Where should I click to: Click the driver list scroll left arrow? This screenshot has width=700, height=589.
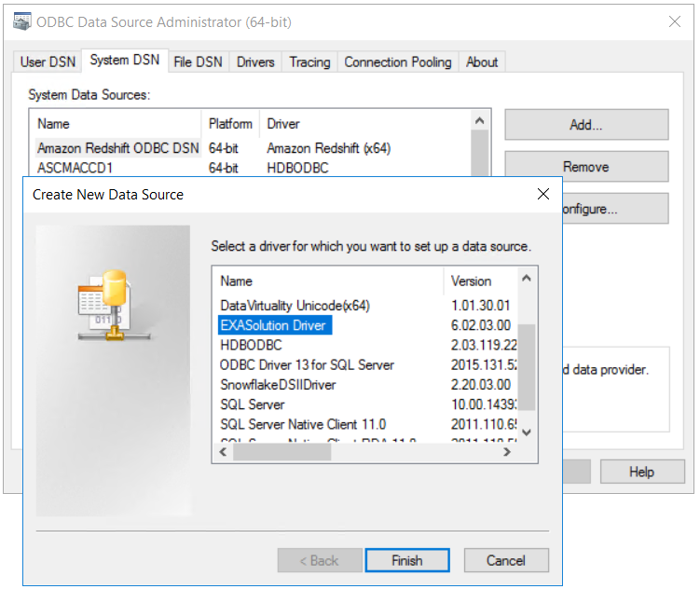(x=223, y=452)
